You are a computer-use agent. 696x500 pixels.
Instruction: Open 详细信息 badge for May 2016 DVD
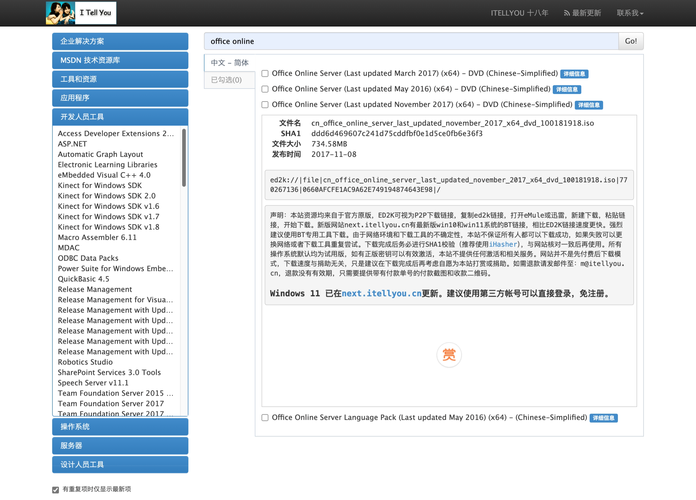tap(566, 89)
